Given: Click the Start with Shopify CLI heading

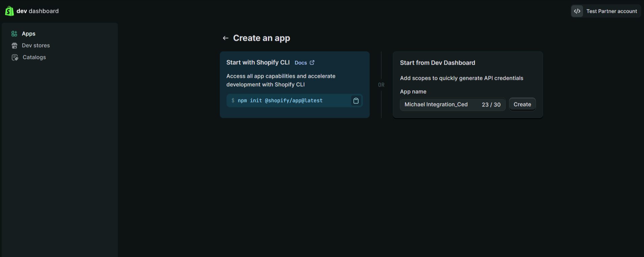Looking at the screenshot, I should [x=258, y=62].
